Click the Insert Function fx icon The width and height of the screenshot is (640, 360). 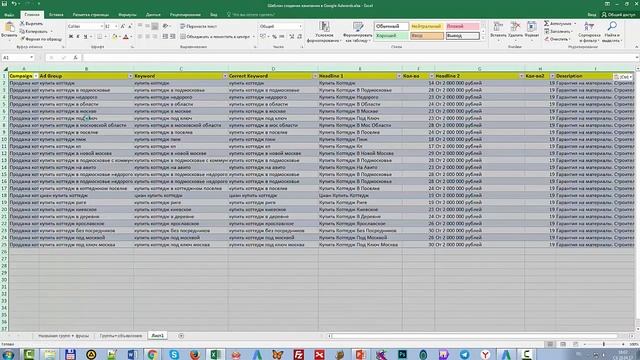(75, 58)
